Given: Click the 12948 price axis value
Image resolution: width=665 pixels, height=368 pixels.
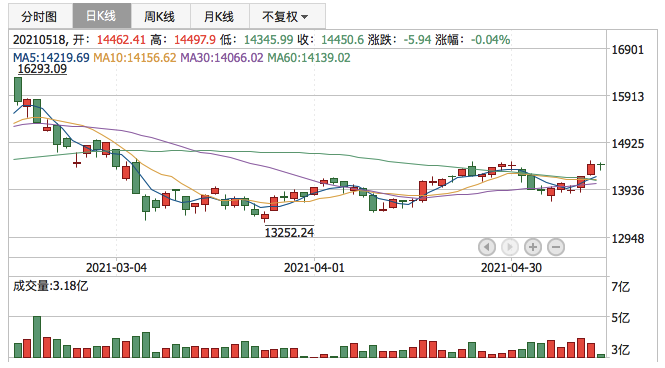Looking at the screenshot, I should pos(627,239).
